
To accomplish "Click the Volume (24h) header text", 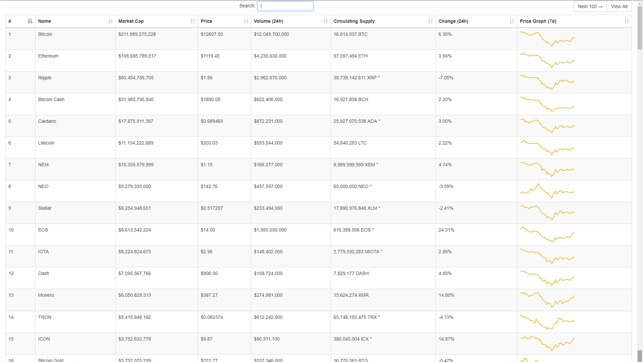I will 268,21.
